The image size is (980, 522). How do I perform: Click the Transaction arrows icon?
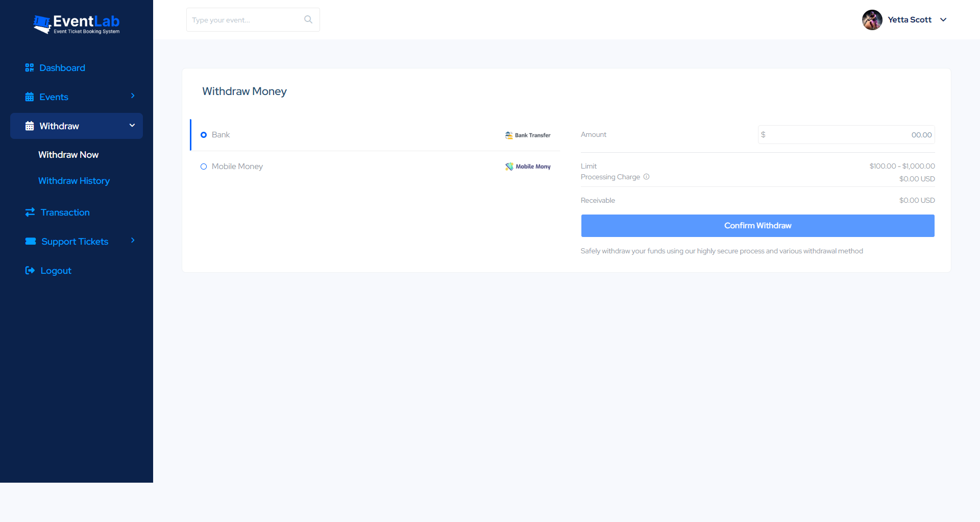(x=30, y=212)
